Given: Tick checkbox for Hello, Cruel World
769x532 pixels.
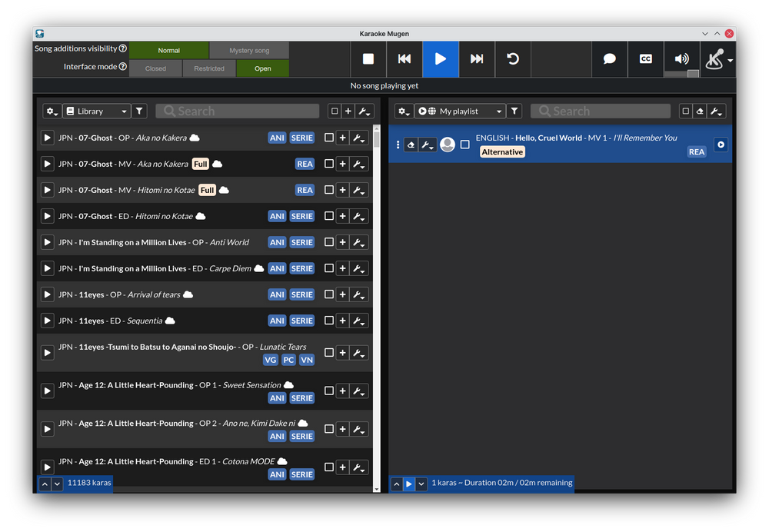Looking at the screenshot, I should 465,145.
